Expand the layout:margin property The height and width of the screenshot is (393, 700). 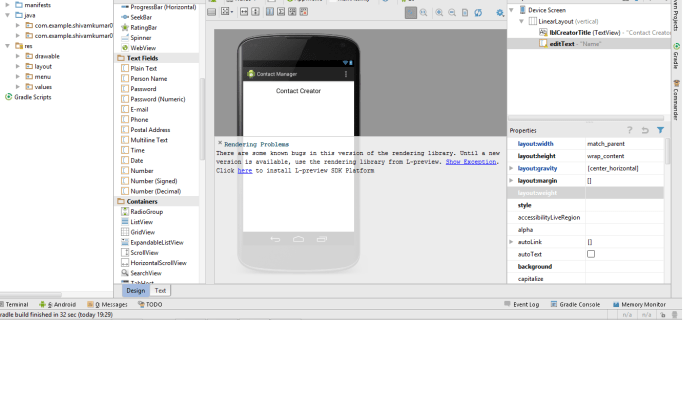tap(511, 180)
